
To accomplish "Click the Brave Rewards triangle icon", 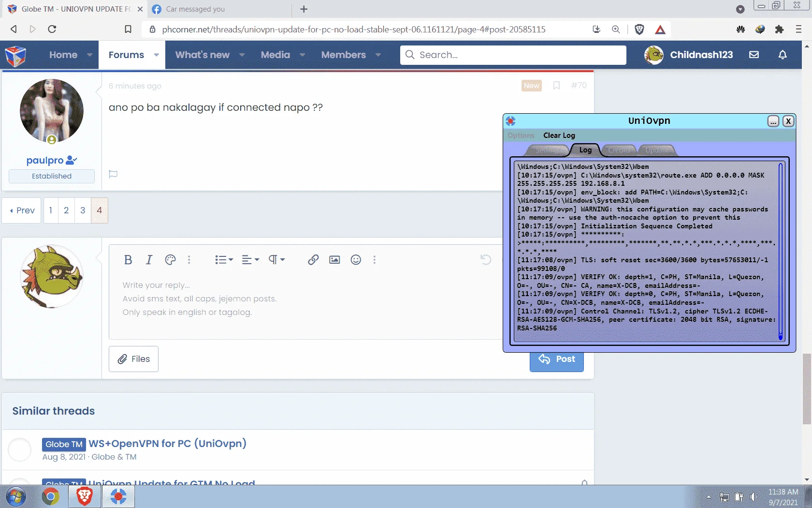I will pyautogui.click(x=660, y=30).
